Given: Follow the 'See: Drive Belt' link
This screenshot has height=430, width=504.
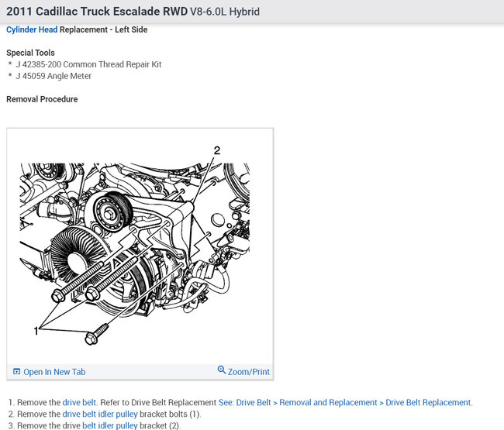Looking at the screenshot, I should point(244,402).
